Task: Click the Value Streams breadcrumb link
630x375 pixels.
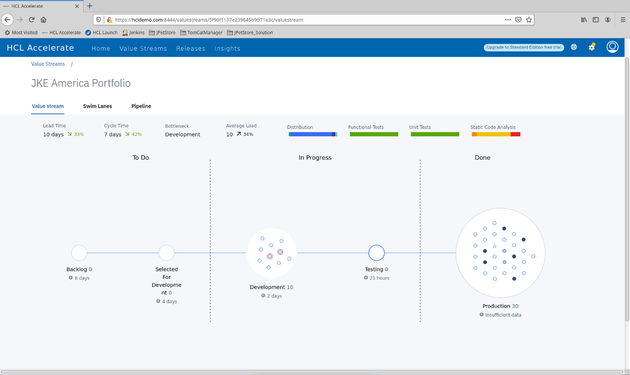Action: coord(48,64)
